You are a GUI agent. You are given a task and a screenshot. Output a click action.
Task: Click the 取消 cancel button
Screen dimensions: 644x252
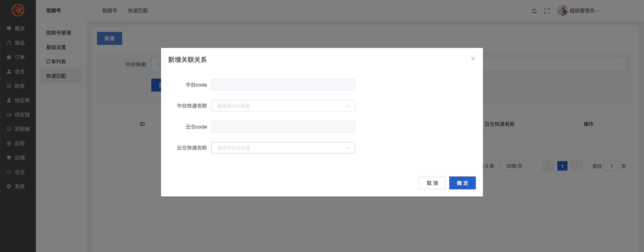point(432,183)
